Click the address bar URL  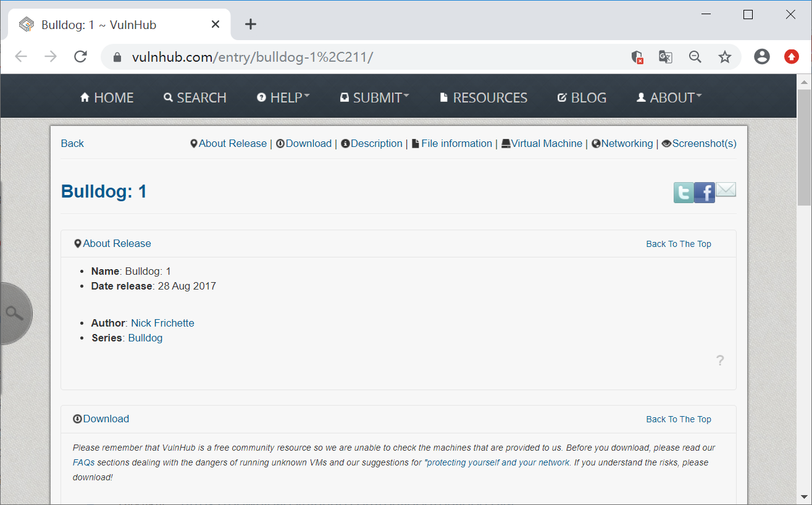click(x=253, y=57)
